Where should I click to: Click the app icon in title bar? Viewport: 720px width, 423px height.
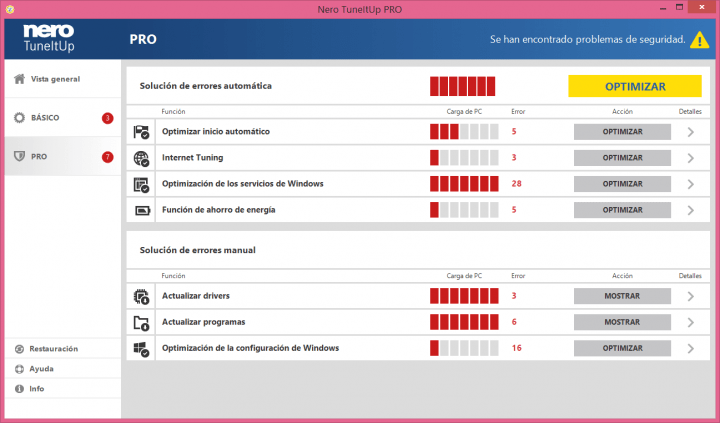[x=10, y=9]
